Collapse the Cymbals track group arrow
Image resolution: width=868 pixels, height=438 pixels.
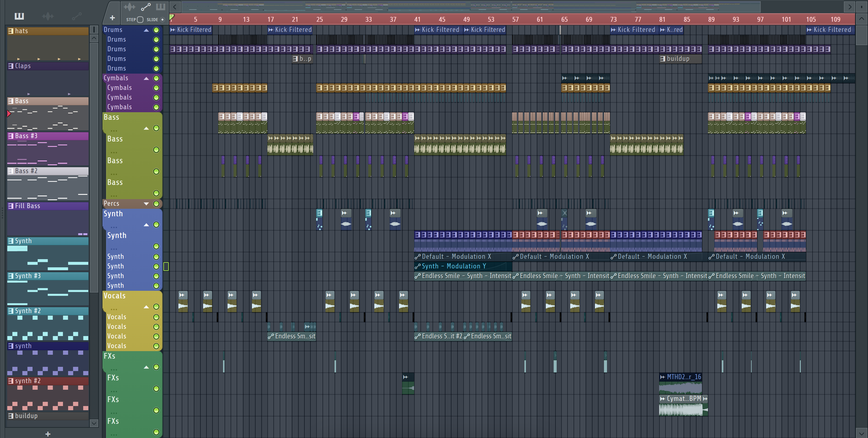[146, 78]
